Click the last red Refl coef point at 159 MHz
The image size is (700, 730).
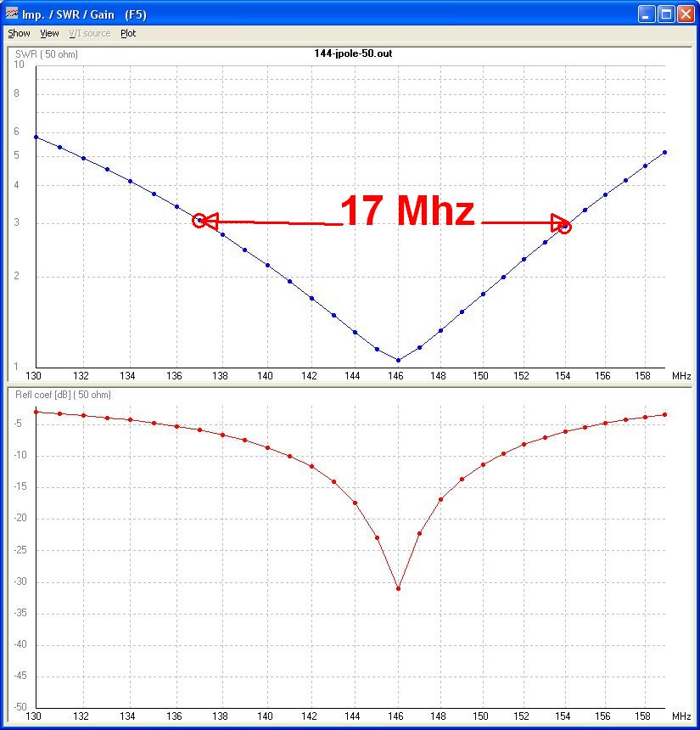pos(664,414)
